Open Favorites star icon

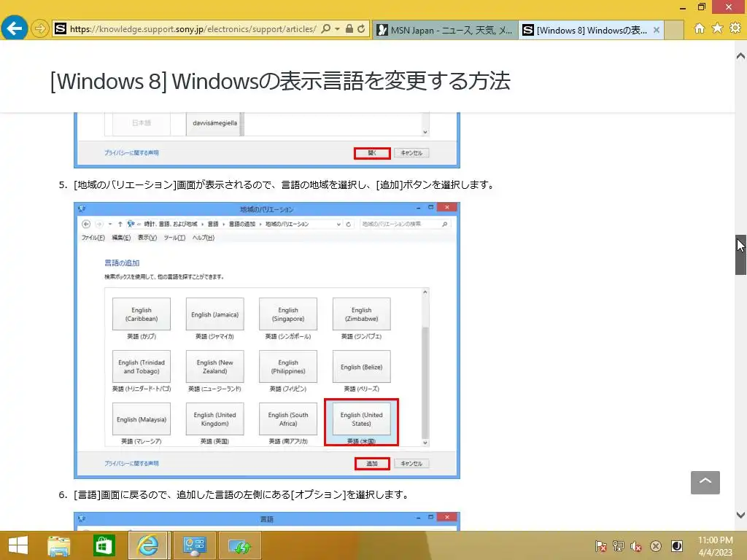click(718, 28)
